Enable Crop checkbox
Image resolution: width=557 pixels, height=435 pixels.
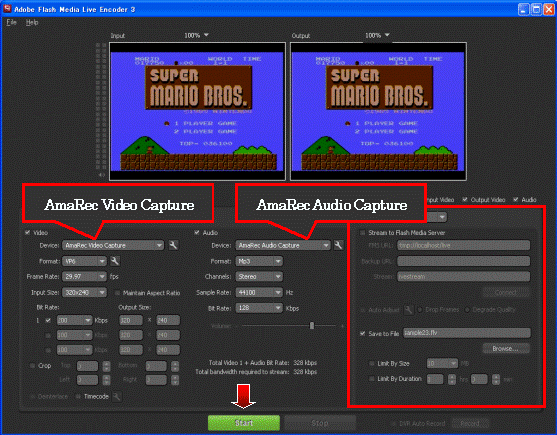[32, 365]
